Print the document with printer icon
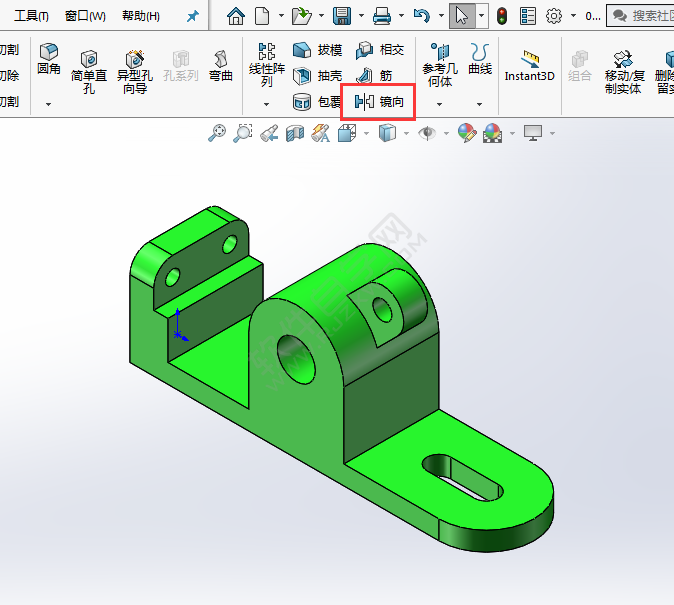The width and height of the screenshot is (674, 605). (x=382, y=16)
